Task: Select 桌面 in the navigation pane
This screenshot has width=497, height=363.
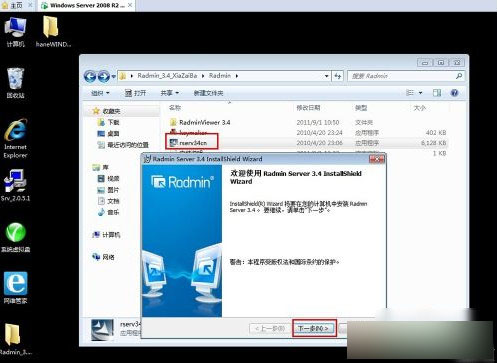Action: point(109,134)
